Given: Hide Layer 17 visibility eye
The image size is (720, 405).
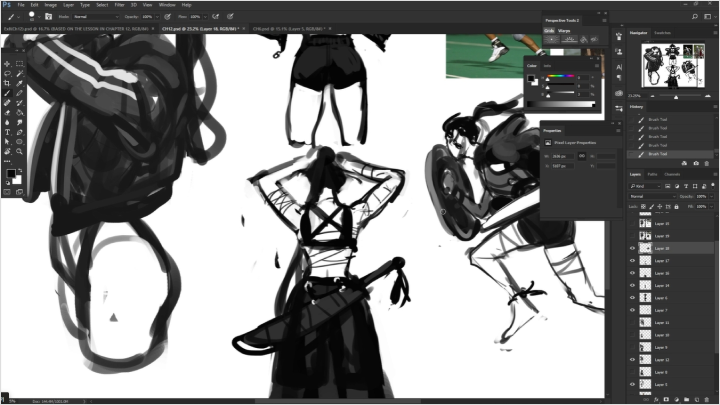Looking at the screenshot, I should [x=632, y=260].
